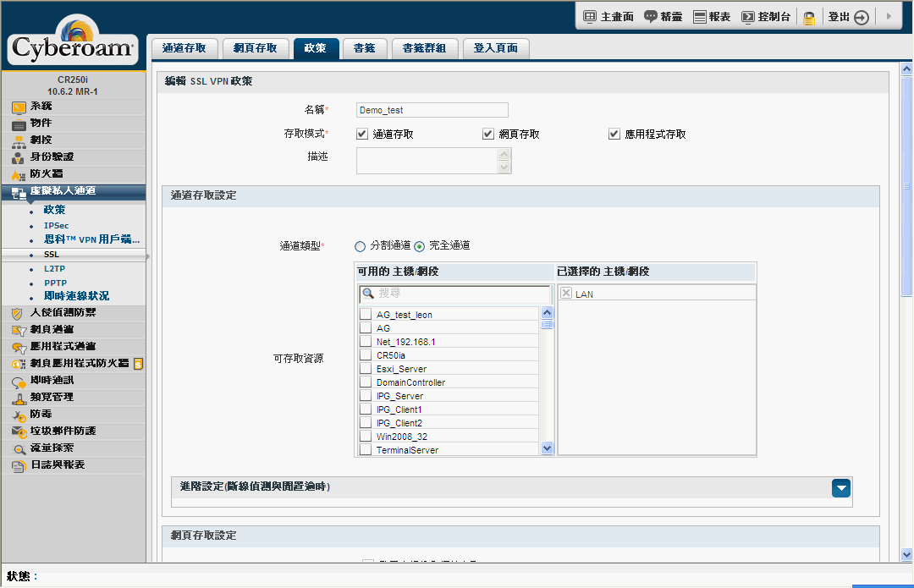Screen dimensions: 914x588
Task: Open the 日誌與報表 menu icon
Action: pyautogui.click(x=19, y=466)
